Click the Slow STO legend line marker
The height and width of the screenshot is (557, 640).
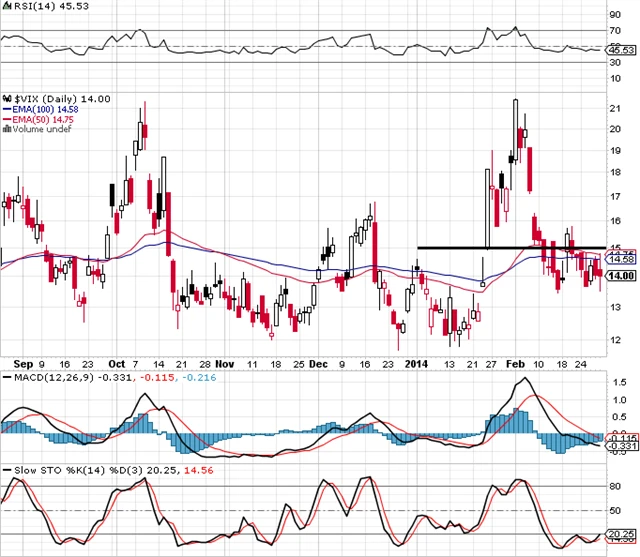click(x=5, y=468)
